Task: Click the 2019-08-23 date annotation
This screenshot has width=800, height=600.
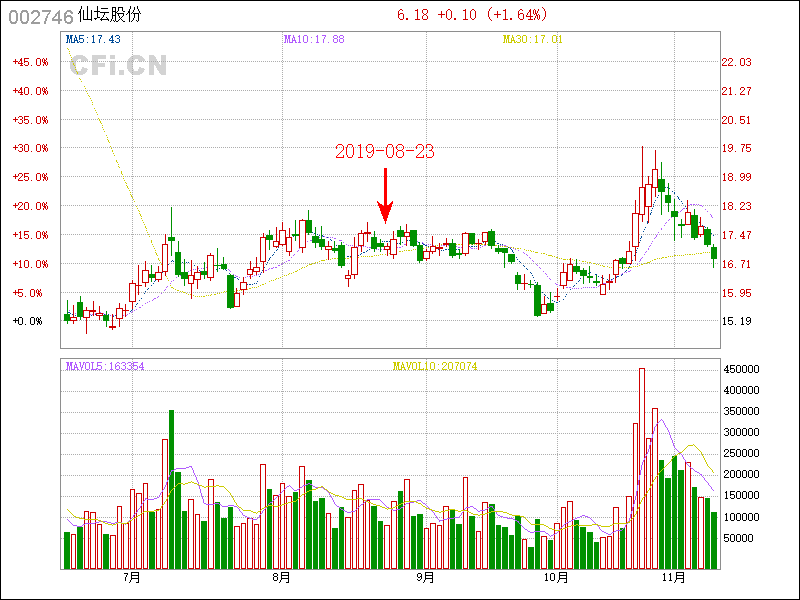Action: 385,152
